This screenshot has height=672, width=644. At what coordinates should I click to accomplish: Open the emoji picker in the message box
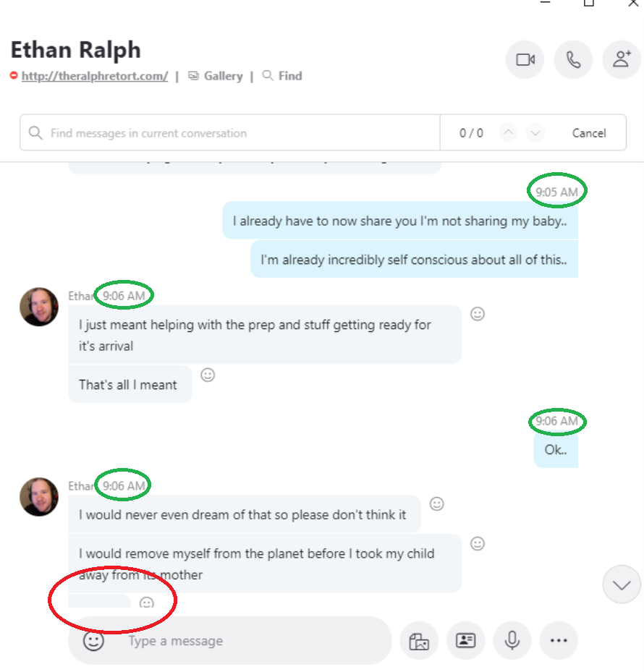click(x=93, y=641)
